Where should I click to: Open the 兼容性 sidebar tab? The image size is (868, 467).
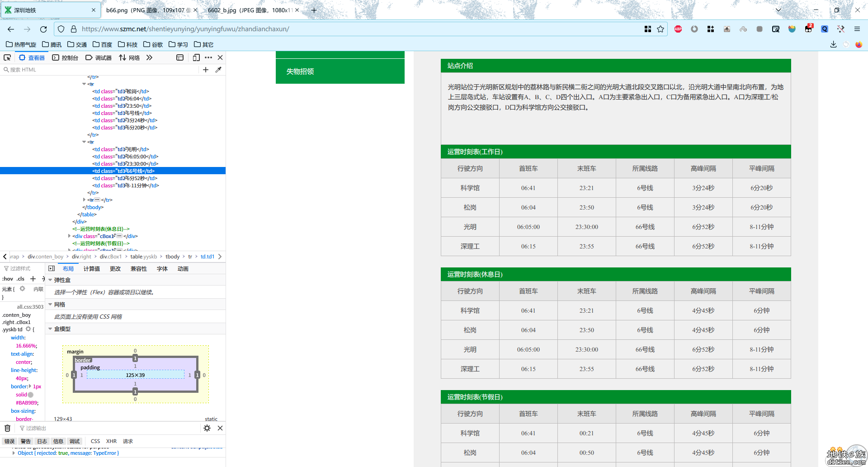(139, 269)
